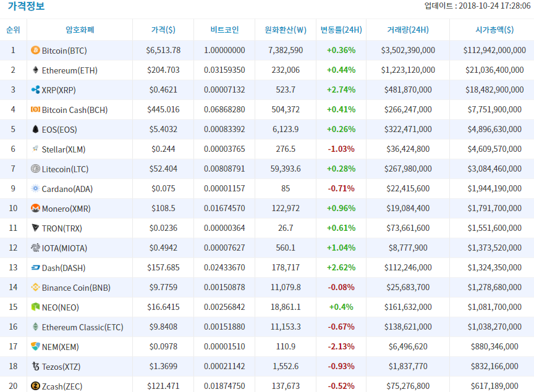Select Litecoin market cap $3,084,460,000
This screenshot has height=392, width=534.
point(494,169)
